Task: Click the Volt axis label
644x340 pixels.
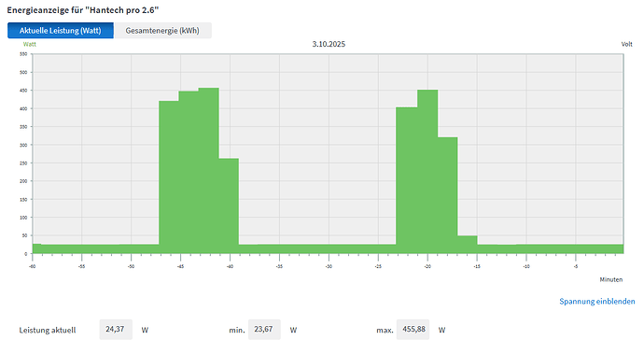Action: [x=627, y=44]
